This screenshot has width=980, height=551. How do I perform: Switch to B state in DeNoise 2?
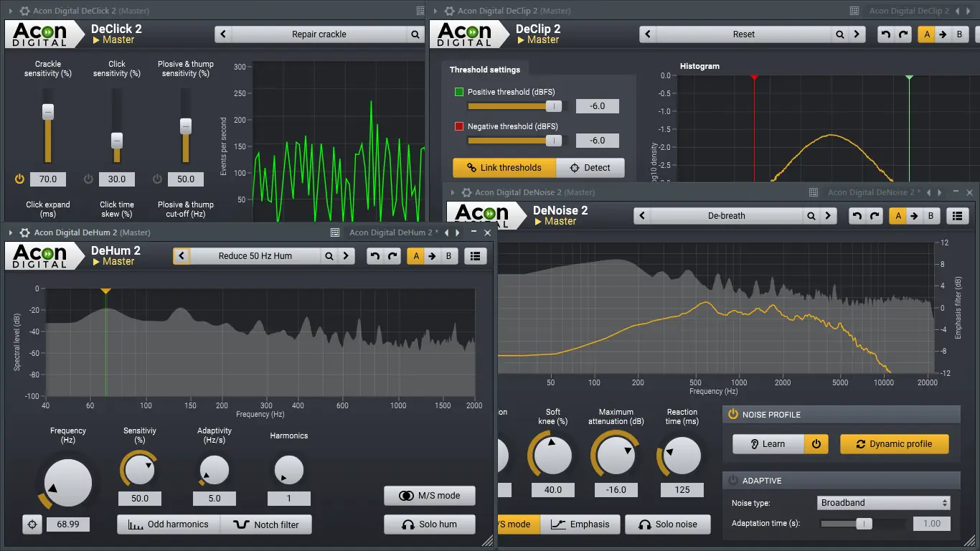click(931, 216)
